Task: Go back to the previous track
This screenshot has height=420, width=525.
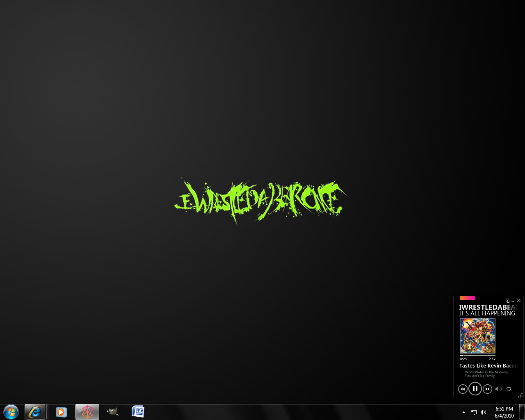Action: click(x=463, y=389)
